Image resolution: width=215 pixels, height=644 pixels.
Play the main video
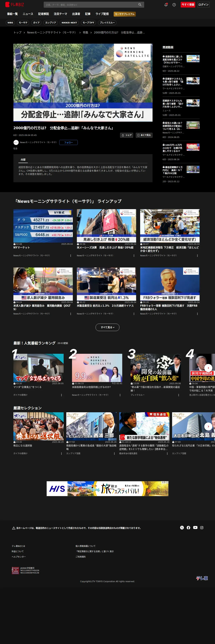tap(83, 83)
